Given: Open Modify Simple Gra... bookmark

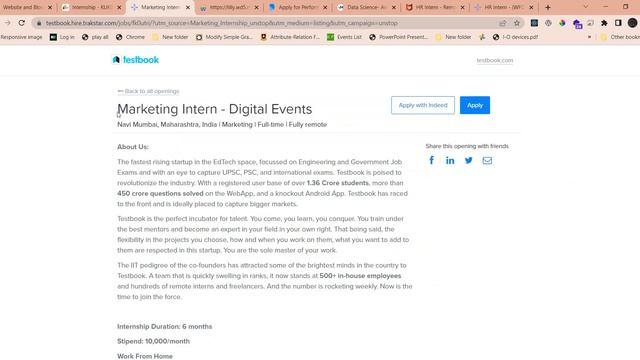Looking at the screenshot, I should pos(224,37).
